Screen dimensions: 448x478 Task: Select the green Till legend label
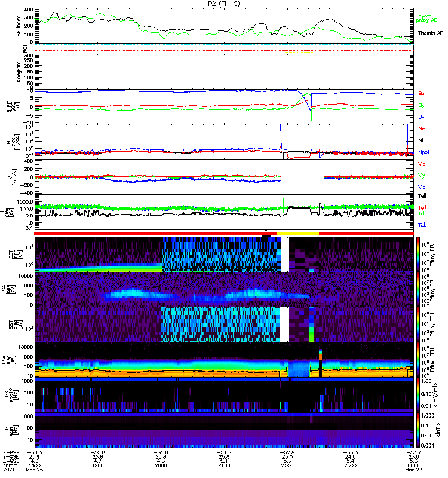pyautogui.click(x=421, y=213)
